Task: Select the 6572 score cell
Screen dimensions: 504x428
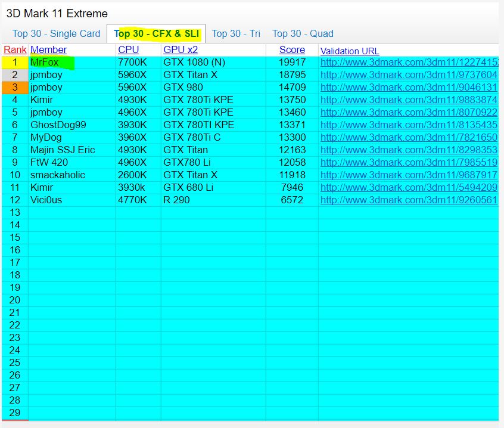Action: click(292, 200)
